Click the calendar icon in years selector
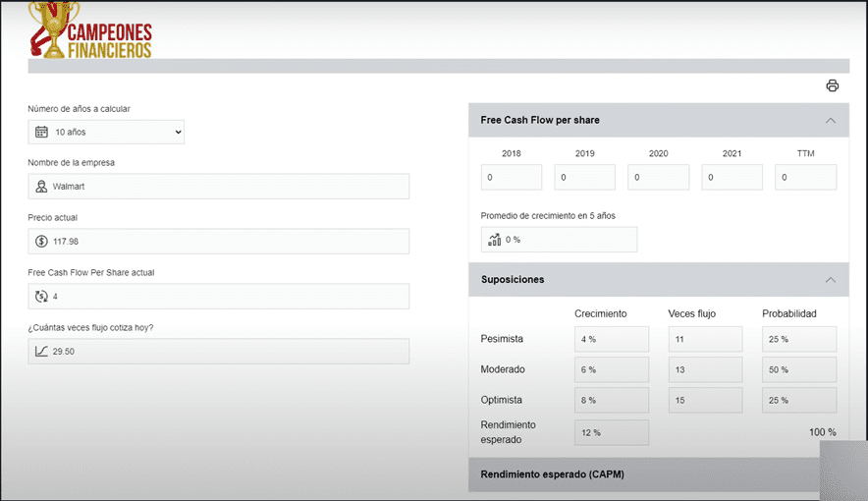The image size is (868, 501). [41, 132]
